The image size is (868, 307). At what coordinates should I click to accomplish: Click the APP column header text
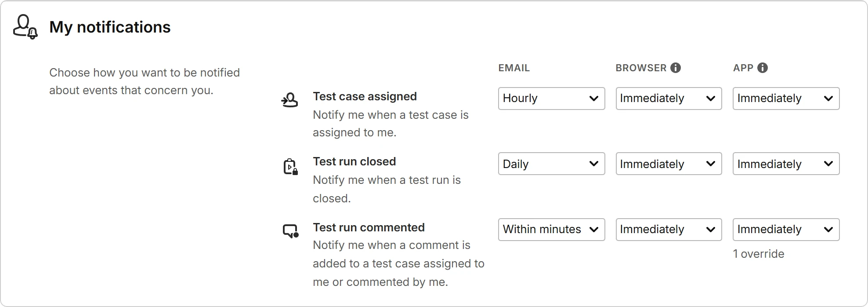pos(743,68)
